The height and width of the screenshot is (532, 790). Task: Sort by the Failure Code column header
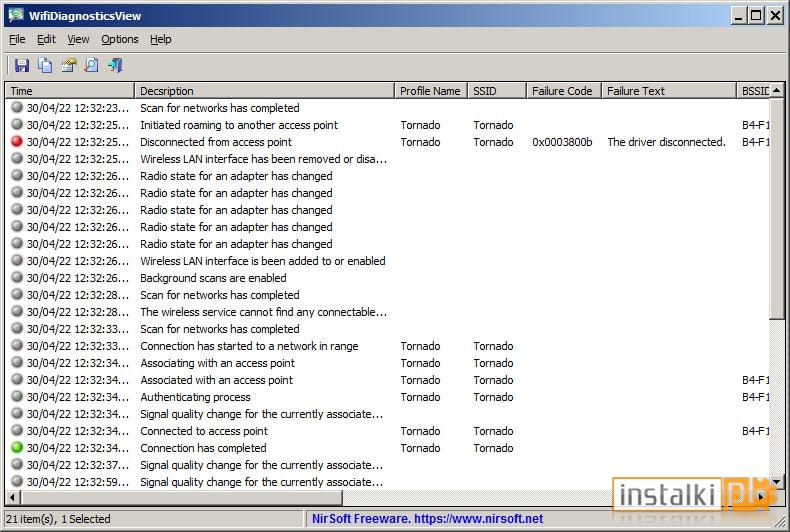563,91
